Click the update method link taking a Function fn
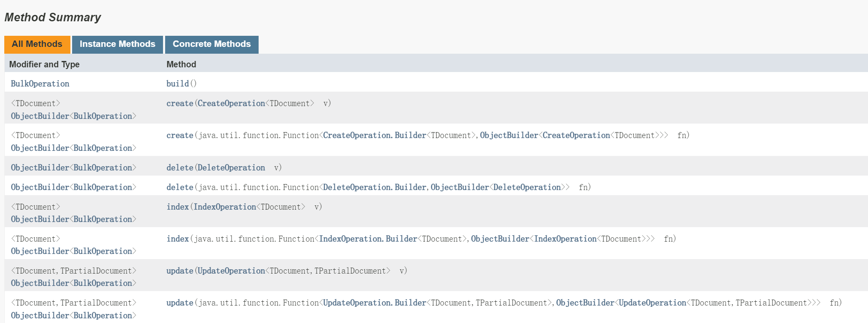This screenshot has width=868, height=323. 180,303
